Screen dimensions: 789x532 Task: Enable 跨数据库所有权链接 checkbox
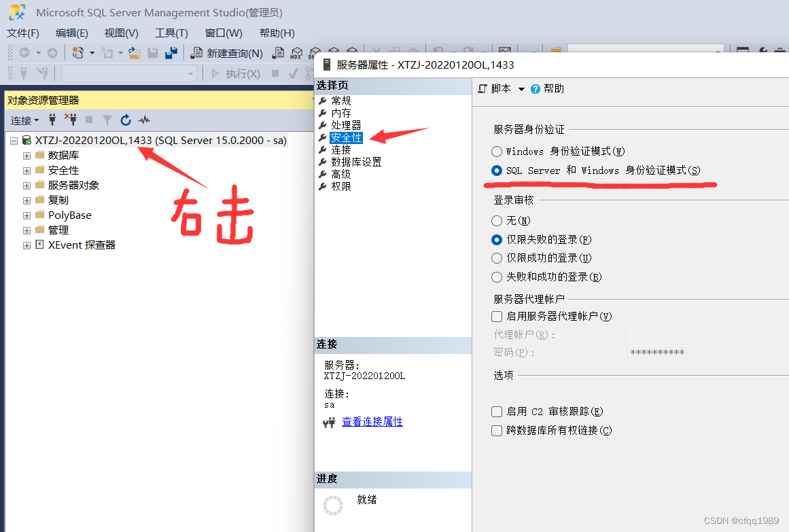[497, 430]
